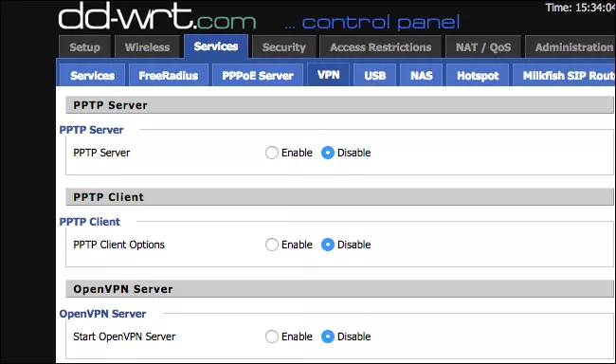Screen dimensions: 616x364
Task: Enable PPTP Client Options
Action: coord(271,245)
